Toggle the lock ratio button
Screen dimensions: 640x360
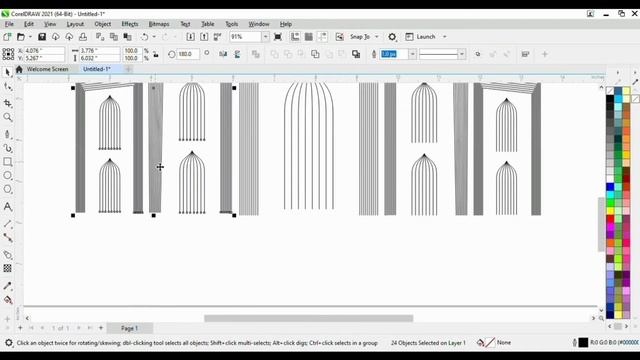coord(156,54)
